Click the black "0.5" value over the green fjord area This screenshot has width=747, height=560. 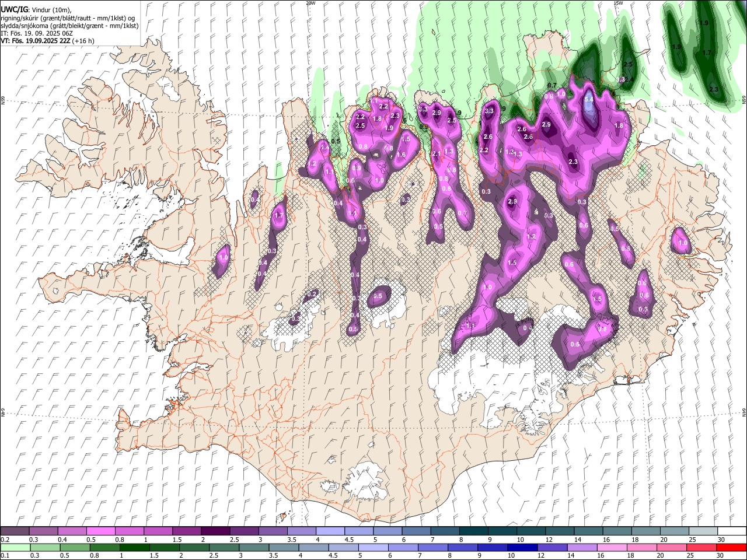pos(336,141)
